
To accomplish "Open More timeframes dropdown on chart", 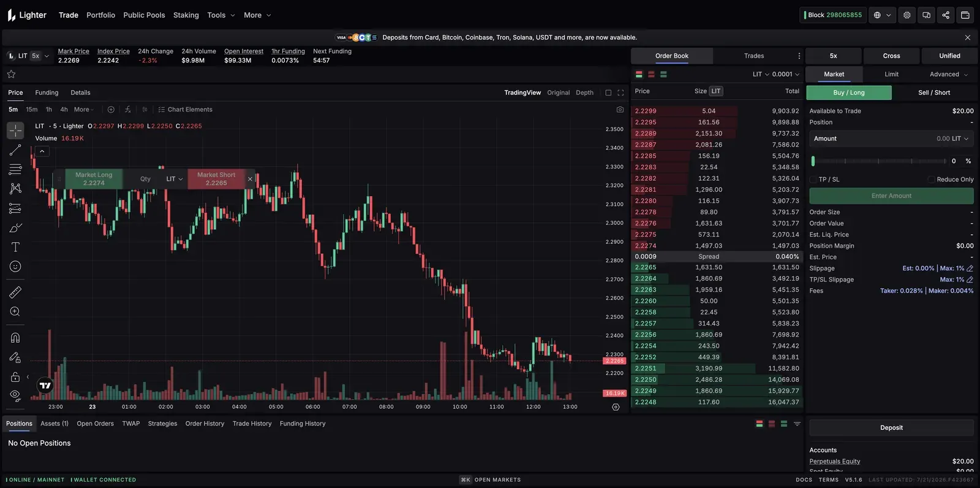I will tap(83, 110).
